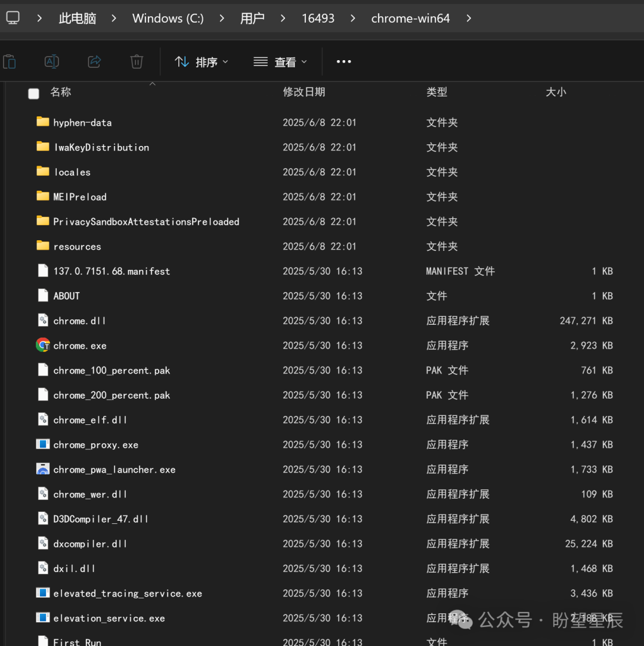
Task: Click the paste clipboard toolbar icon
Action: (x=9, y=62)
